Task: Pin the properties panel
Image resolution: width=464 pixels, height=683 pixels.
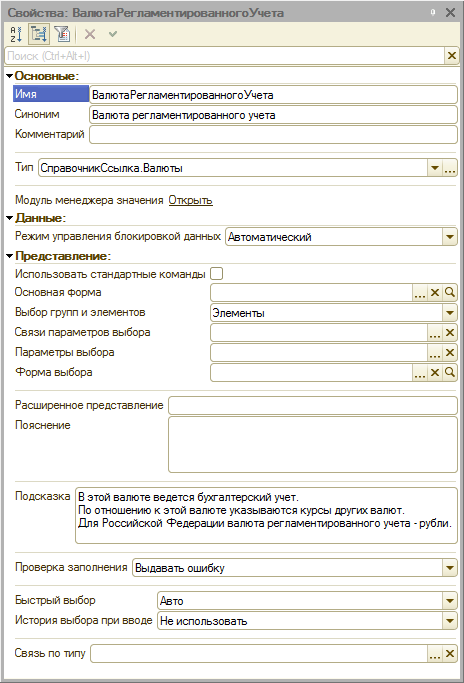Action: [x=433, y=12]
